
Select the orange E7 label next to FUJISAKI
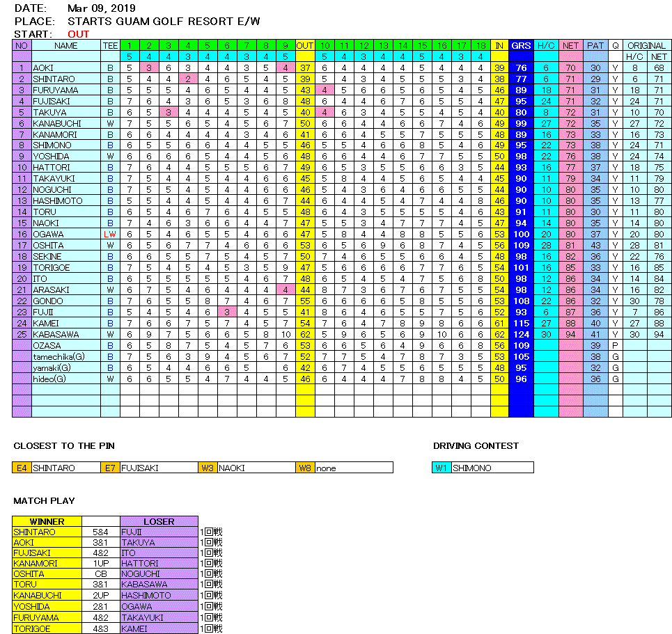(111, 468)
